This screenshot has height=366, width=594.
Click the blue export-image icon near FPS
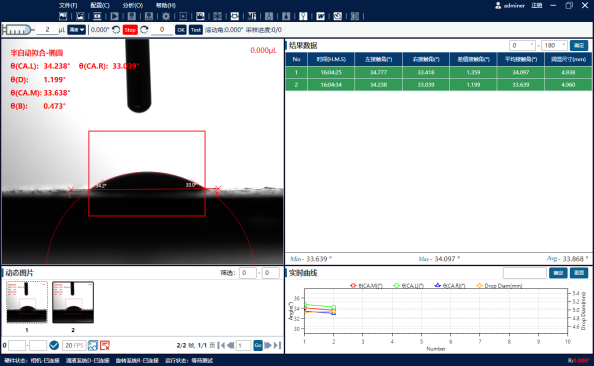pos(93,345)
